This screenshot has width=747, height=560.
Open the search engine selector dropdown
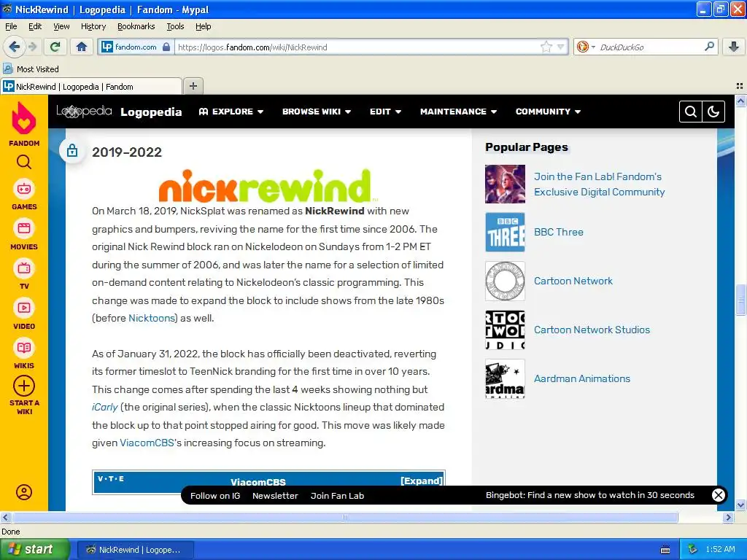click(x=586, y=47)
